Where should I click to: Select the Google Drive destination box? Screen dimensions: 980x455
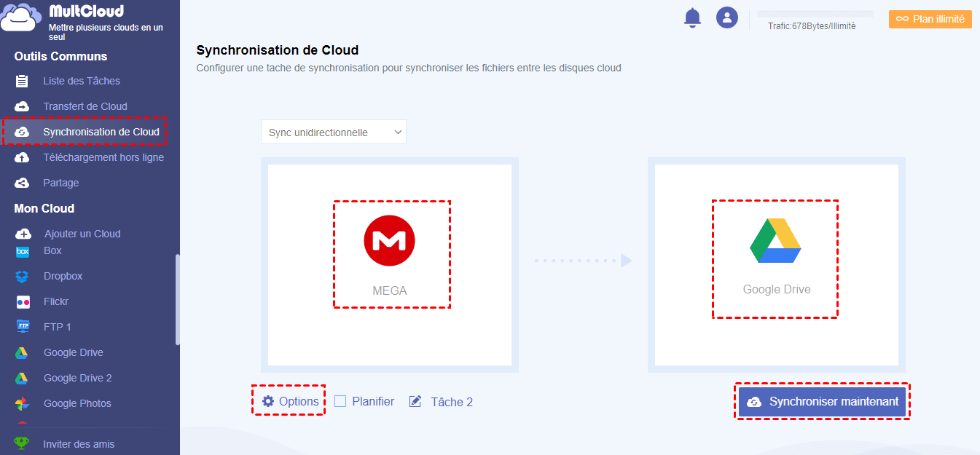(777, 265)
